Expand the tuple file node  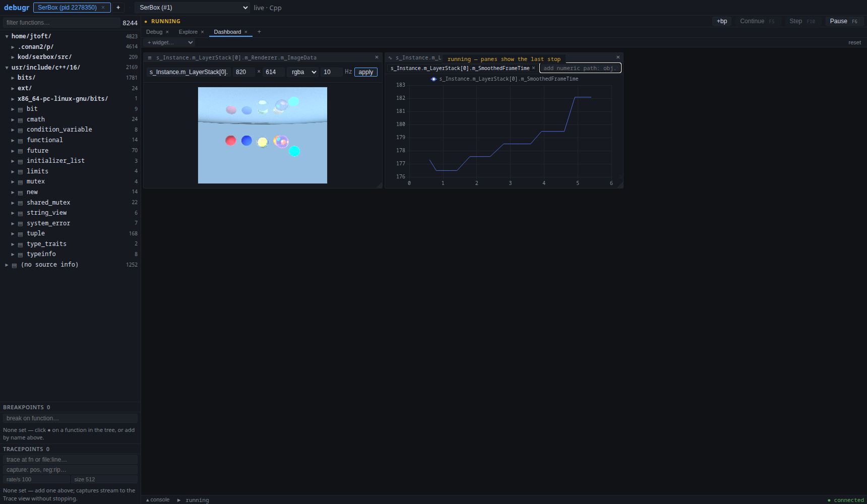click(13, 233)
